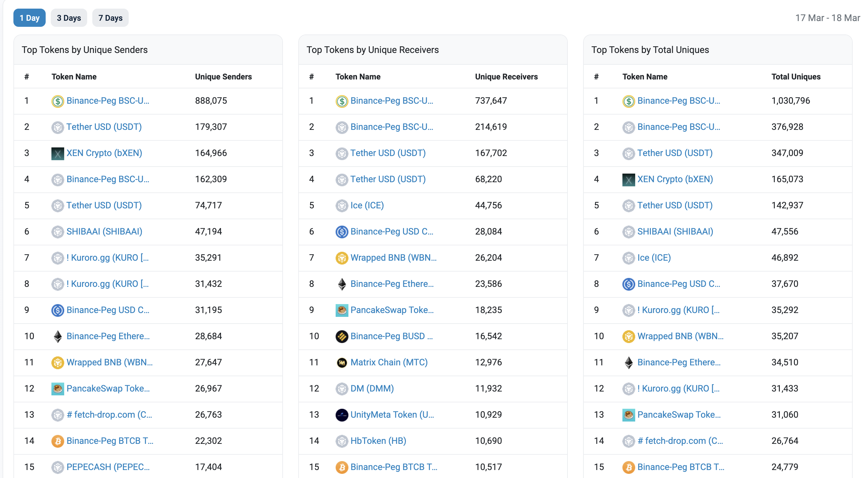Open Binance-Peg BUSD link in Receivers row 10
This screenshot has height=478, width=868.
pyautogui.click(x=392, y=336)
